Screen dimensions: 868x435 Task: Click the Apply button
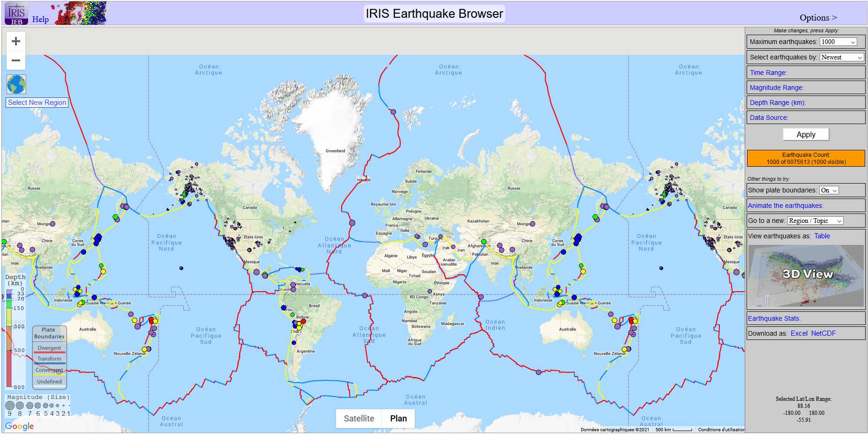806,134
